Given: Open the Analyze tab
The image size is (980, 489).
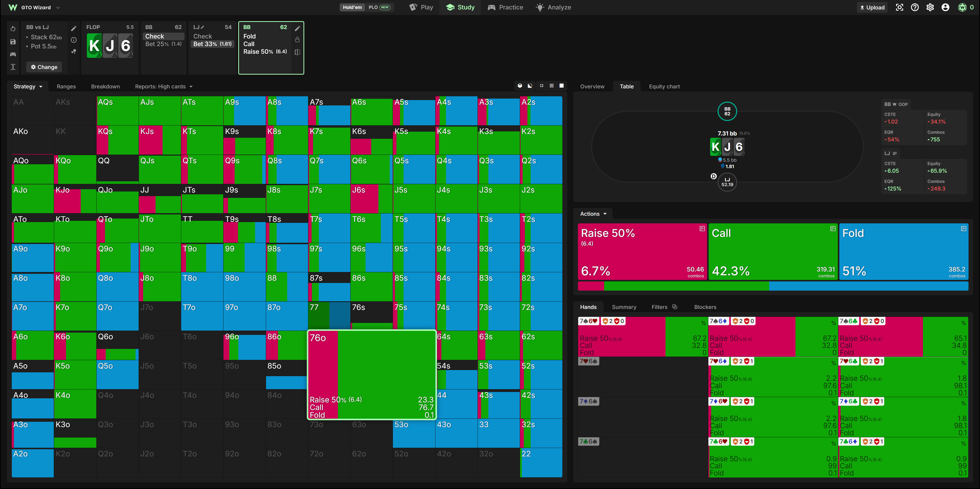Looking at the screenshot, I should pyautogui.click(x=553, y=7).
